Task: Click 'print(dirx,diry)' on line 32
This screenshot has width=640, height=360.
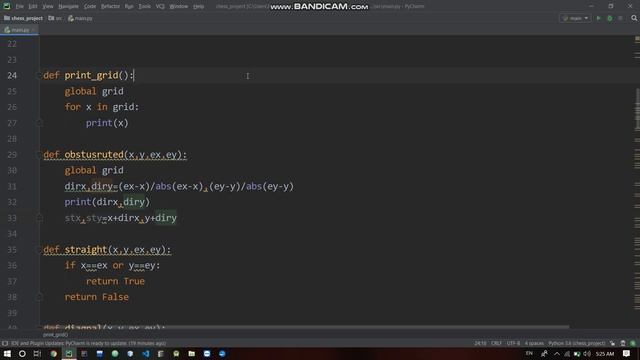Action: (x=107, y=202)
